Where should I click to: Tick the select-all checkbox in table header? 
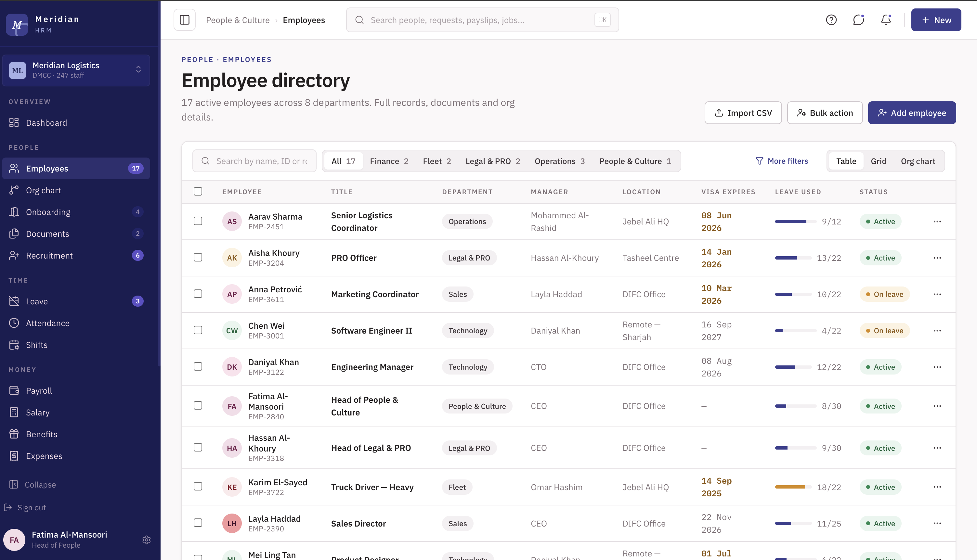click(198, 192)
